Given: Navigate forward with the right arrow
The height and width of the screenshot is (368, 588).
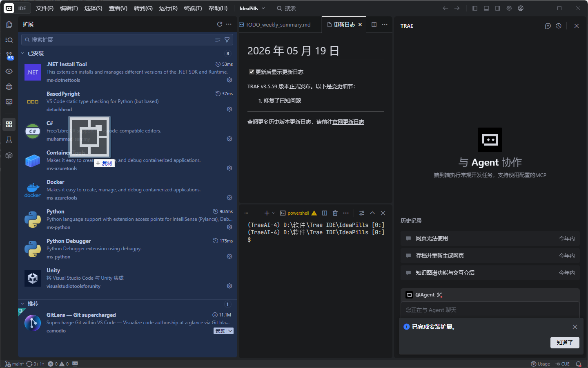Looking at the screenshot, I should click(457, 8).
